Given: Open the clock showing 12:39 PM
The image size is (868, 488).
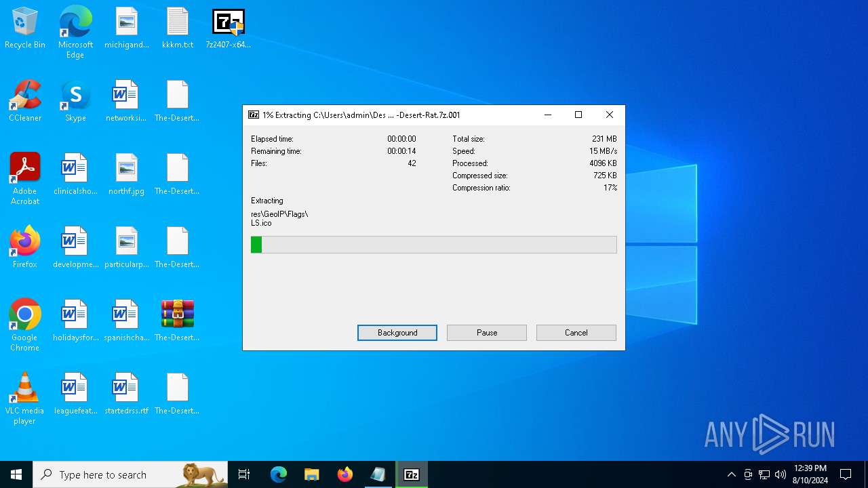Looking at the screenshot, I should (810, 474).
